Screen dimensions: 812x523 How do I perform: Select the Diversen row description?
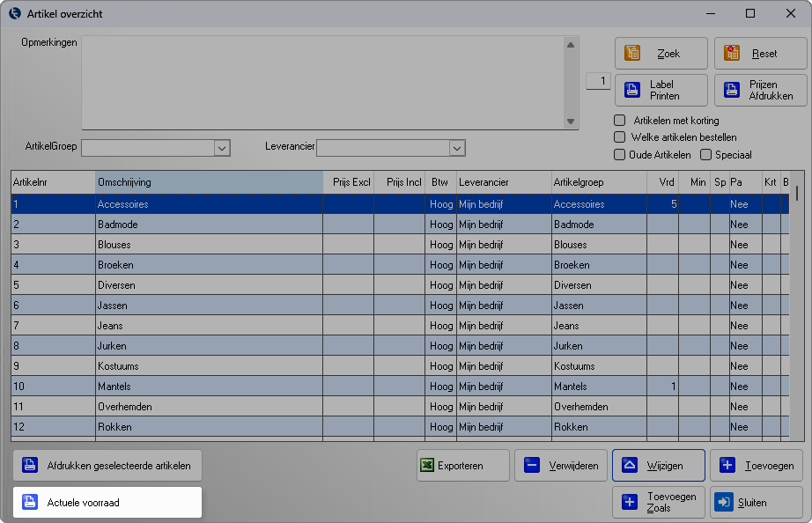tap(116, 284)
